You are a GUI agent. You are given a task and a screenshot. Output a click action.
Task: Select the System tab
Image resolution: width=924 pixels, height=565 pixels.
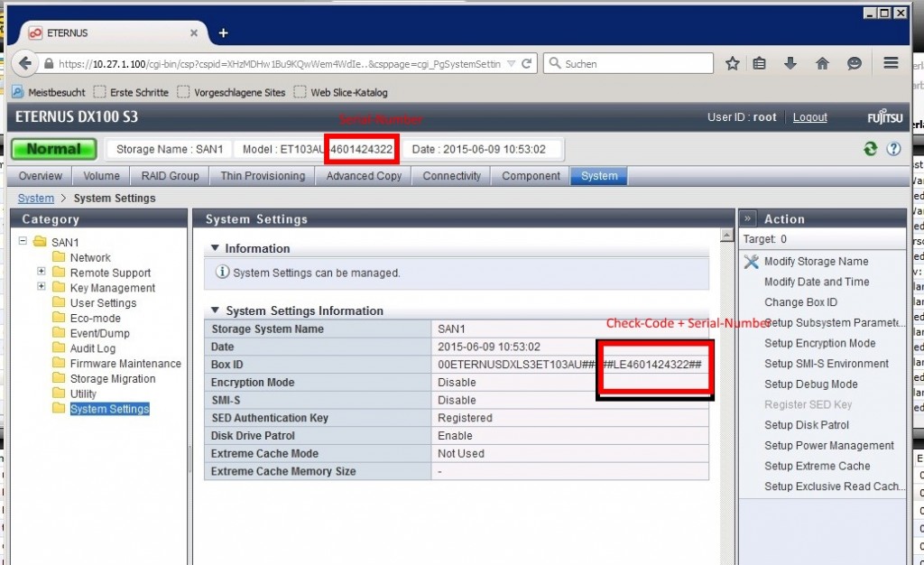point(599,176)
